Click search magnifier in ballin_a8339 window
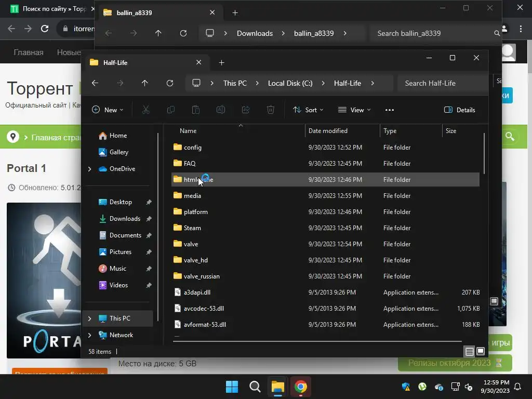This screenshot has height=399, width=532. 497,33
